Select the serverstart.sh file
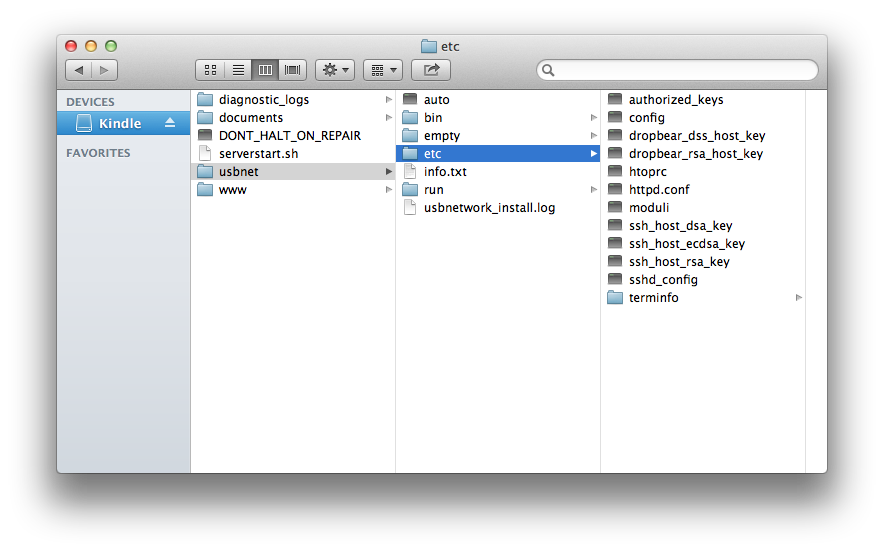This screenshot has width=884, height=552. point(293,153)
